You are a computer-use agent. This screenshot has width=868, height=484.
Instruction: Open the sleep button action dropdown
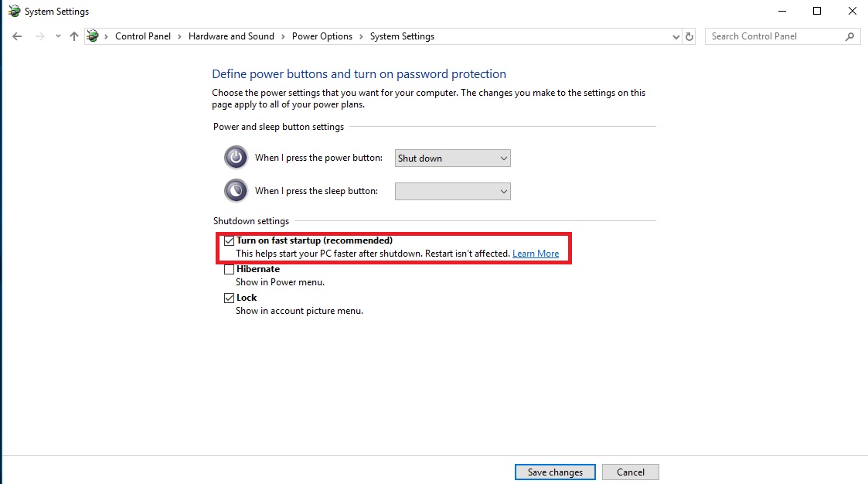(452, 191)
